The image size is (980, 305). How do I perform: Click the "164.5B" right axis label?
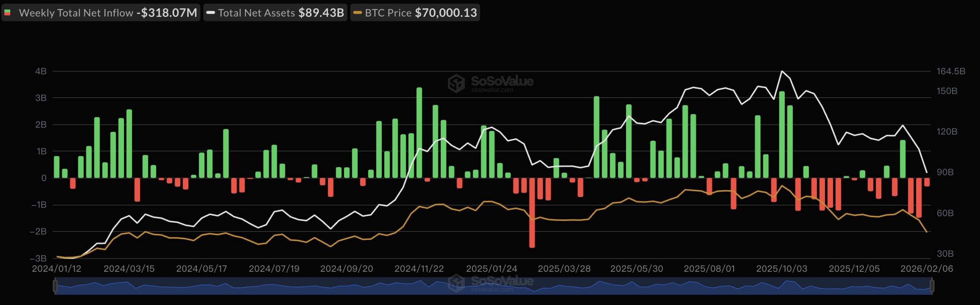pos(951,72)
